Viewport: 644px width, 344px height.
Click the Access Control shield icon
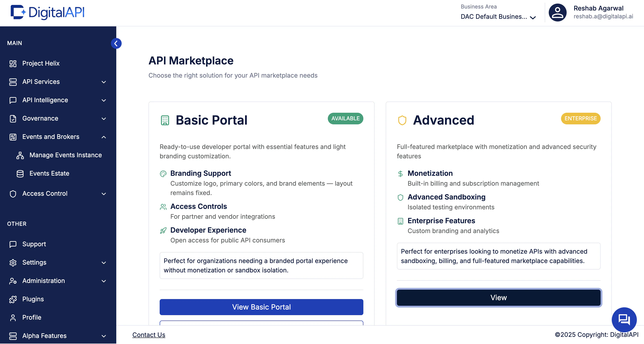point(13,194)
